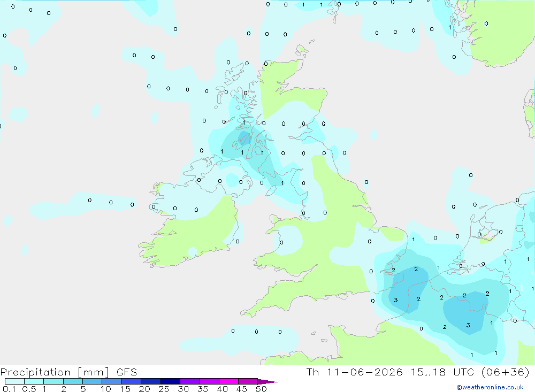Viewport: 535px width, 392px height.
Task: Click the date text 'Th 11-06-2026'
Action: (x=355, y=372)
